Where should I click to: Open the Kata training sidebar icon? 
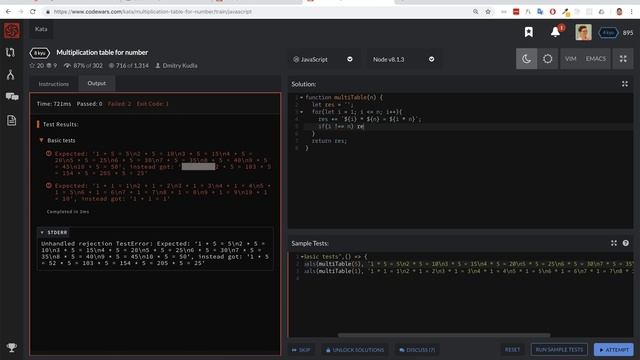click(x=11, y=52)
